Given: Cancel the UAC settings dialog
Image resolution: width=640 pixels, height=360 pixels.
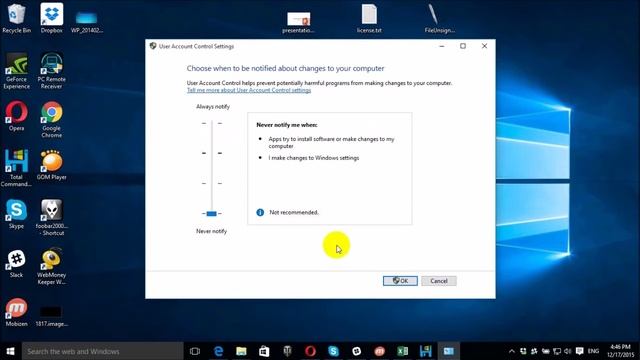Looking at the screenshot, I should (x=439, y=281).
